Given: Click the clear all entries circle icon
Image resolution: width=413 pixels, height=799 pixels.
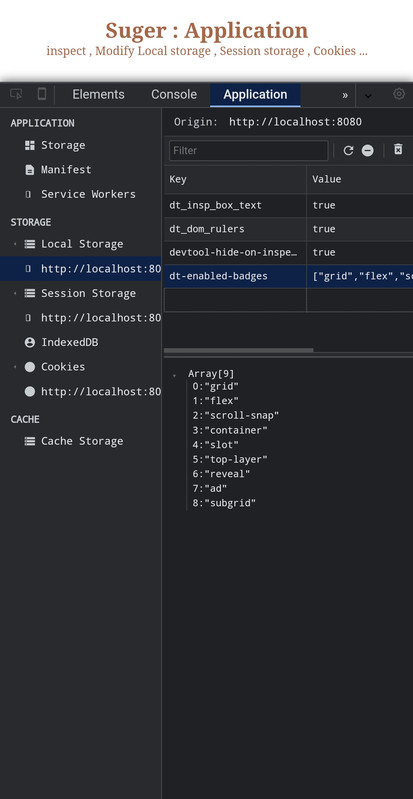Looking at the screenshot, I should (x=368, y=150).
